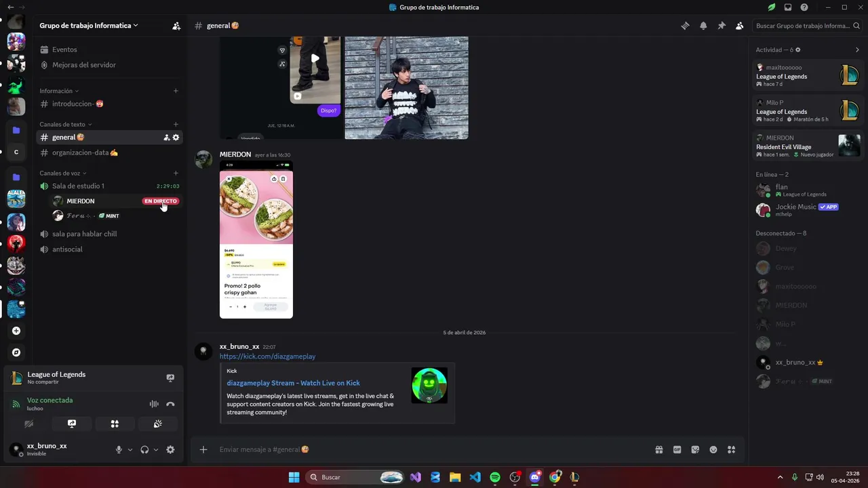Screen dimensions: 868x488
Task: Open noise suppression waveform icon
Action: pos(154,404)
